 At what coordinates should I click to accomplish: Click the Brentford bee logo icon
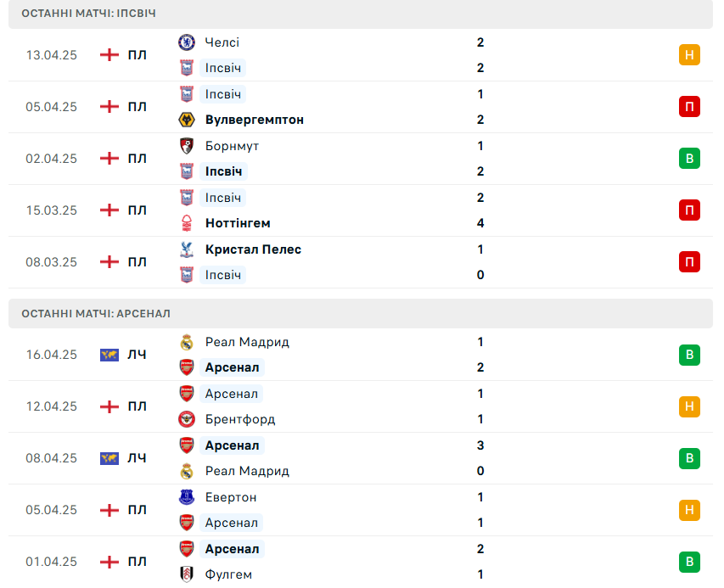[x=187, y=419]
